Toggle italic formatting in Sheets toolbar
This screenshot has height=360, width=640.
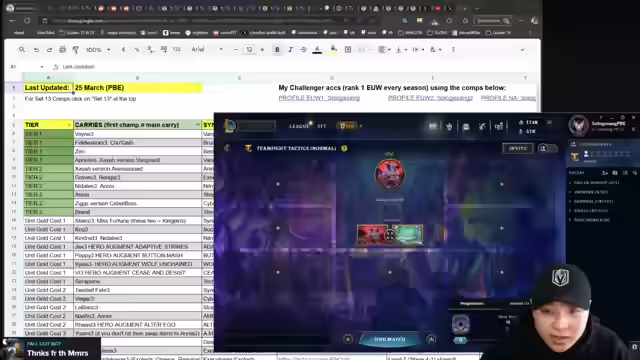click(290, 49)
